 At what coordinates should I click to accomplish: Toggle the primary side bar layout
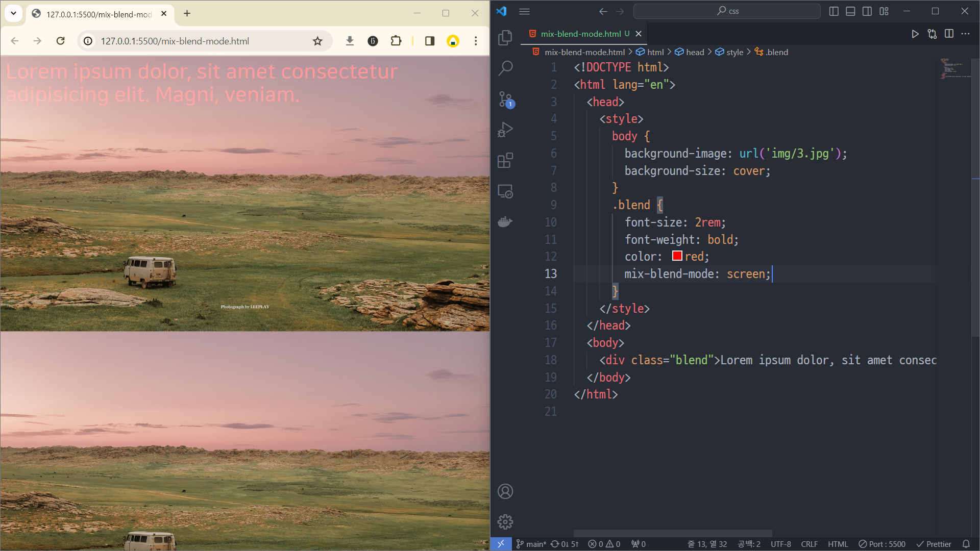click(x=834, y=11)
